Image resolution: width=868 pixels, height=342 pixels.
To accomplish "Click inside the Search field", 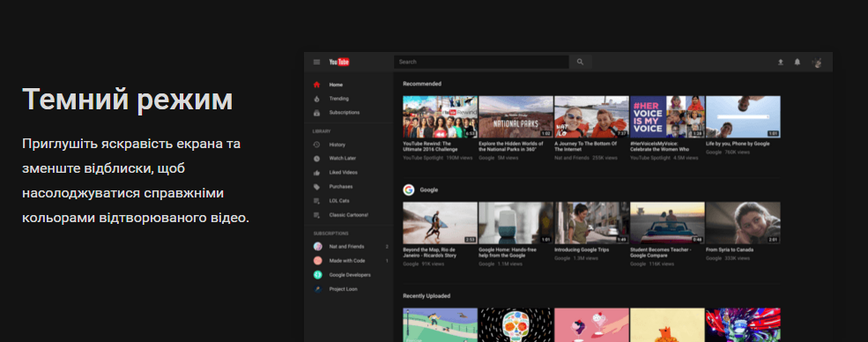I will click(x=482, y=62).
